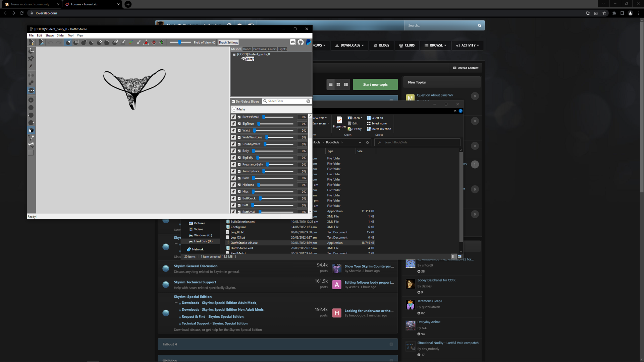644x362 pixels.
Task: Open the GitHub link icon in Outfit Studio
Action: [x=301, y=42]
